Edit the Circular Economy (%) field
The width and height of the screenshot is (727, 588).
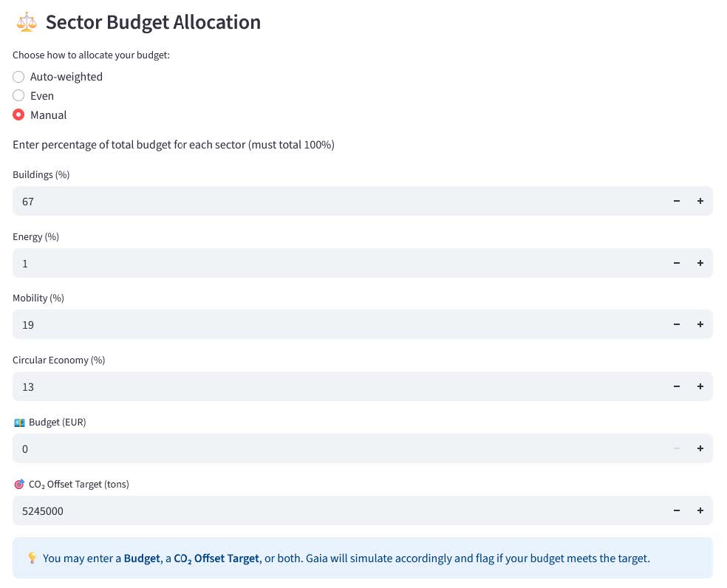pyautogui.click(x=332, y=386)
